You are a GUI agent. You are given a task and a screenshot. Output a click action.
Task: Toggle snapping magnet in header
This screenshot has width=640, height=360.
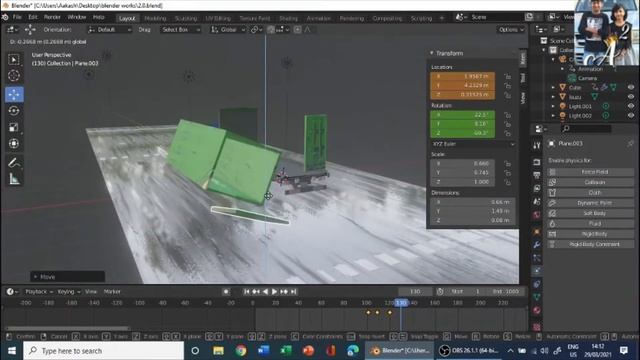(271, 29)
